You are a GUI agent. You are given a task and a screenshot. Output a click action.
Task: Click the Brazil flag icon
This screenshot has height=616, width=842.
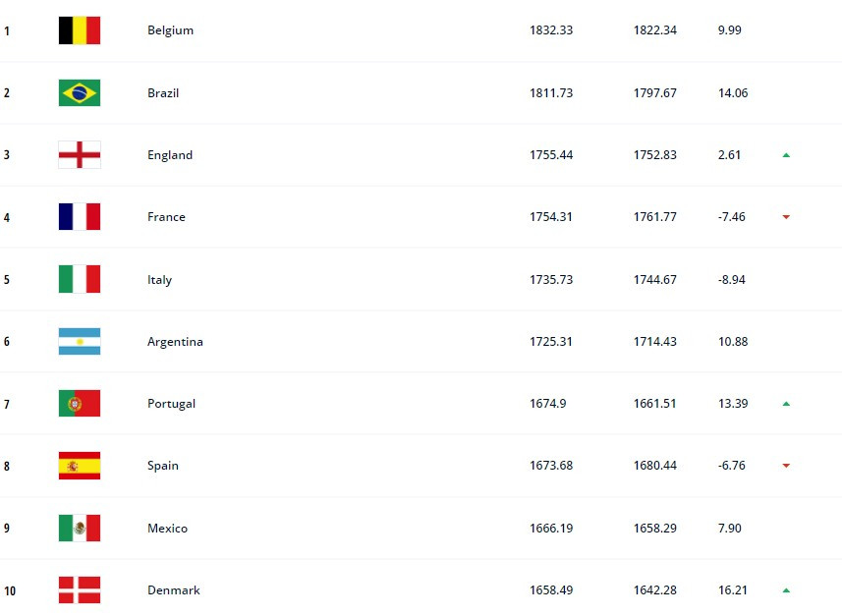[80, 93]
